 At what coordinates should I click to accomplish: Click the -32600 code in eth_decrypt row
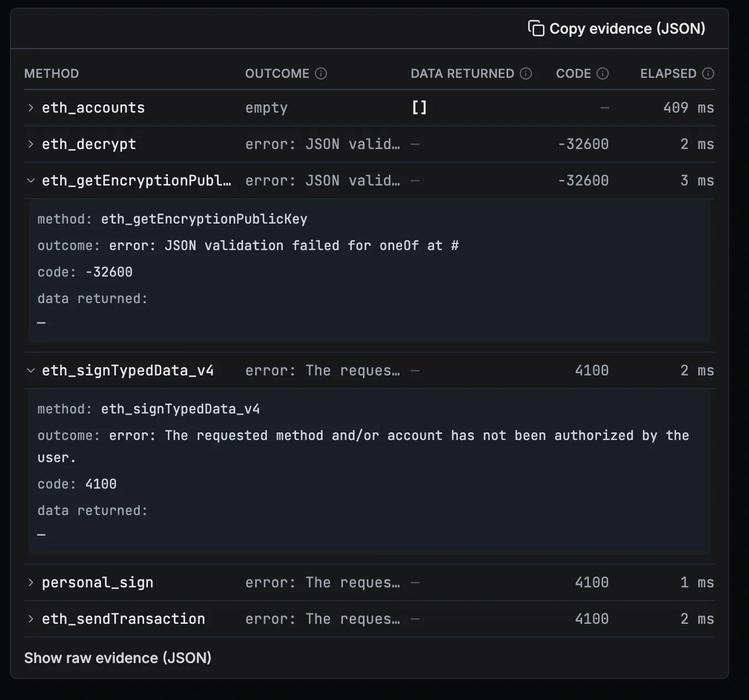click(583, 144)
